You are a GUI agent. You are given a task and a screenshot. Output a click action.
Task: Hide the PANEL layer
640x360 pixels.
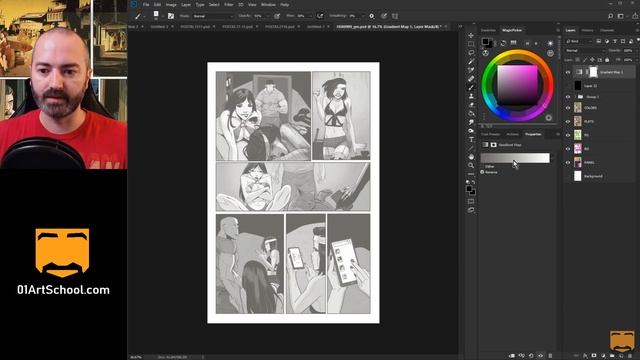[x=568, y=162]
